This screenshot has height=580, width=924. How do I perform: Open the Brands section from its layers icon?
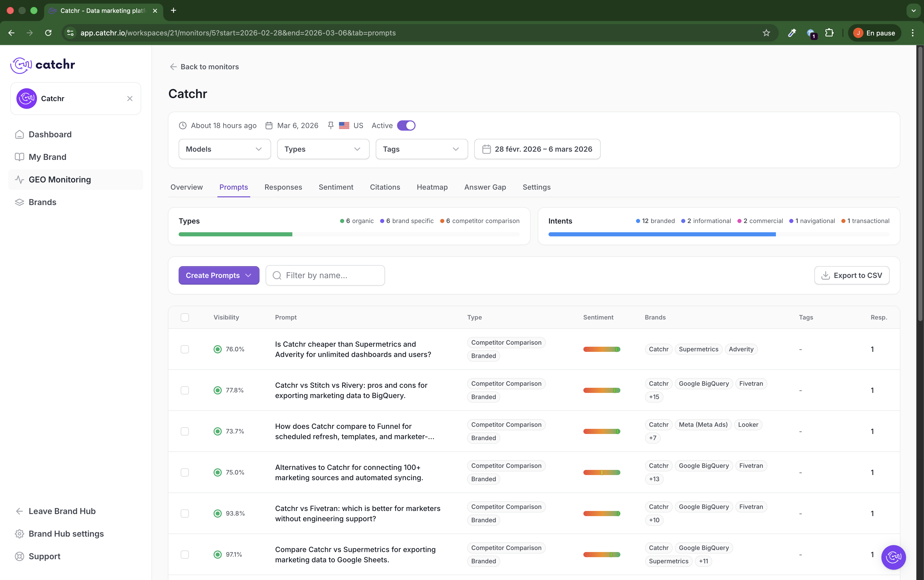19,202
